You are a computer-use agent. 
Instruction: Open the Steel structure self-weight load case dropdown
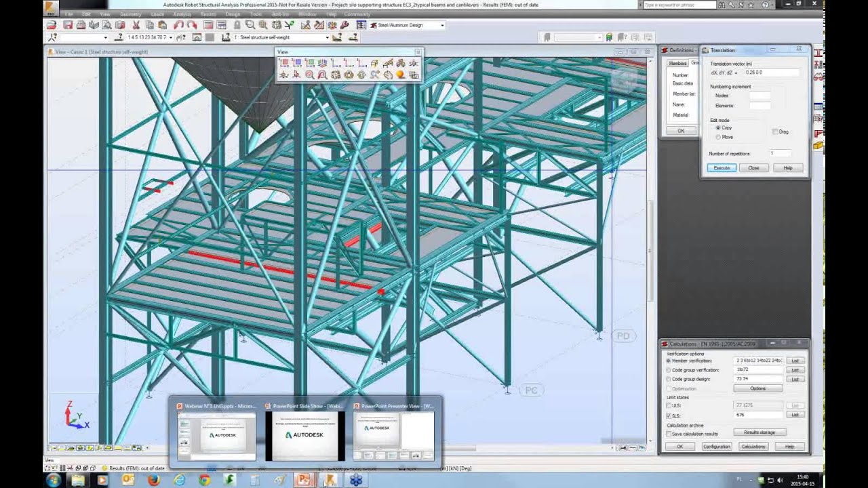point(328,37)
